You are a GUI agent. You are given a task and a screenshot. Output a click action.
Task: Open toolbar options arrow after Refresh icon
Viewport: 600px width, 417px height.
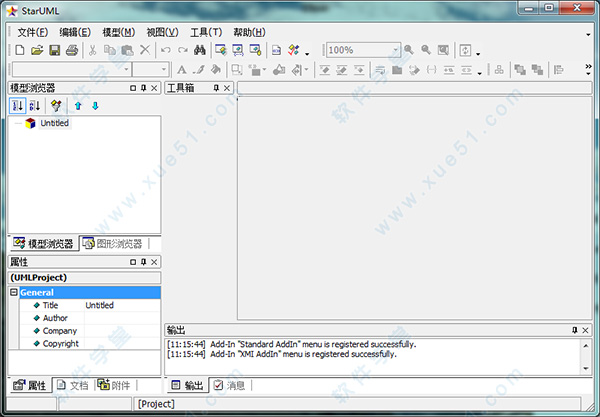tap(478, 54)
